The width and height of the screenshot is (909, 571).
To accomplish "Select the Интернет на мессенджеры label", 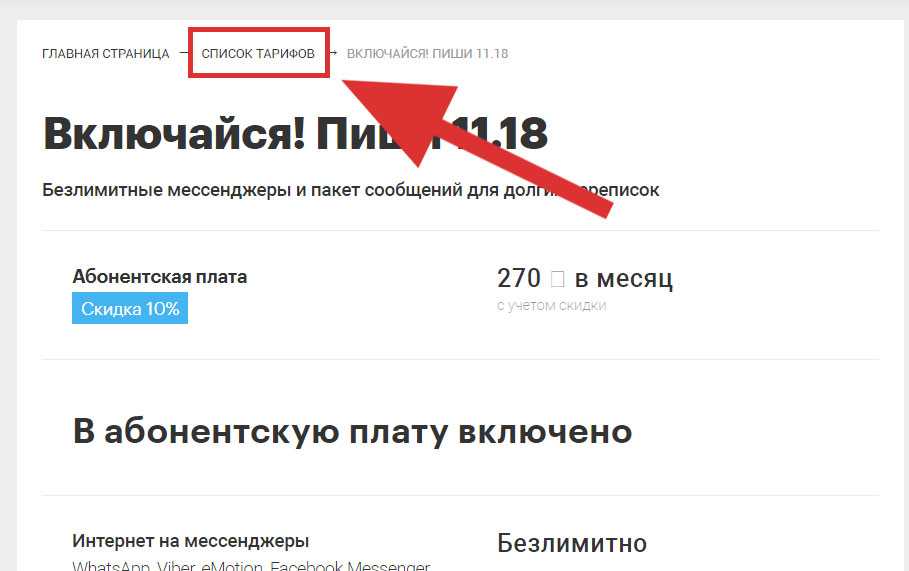I will click(x=191, y=541).
